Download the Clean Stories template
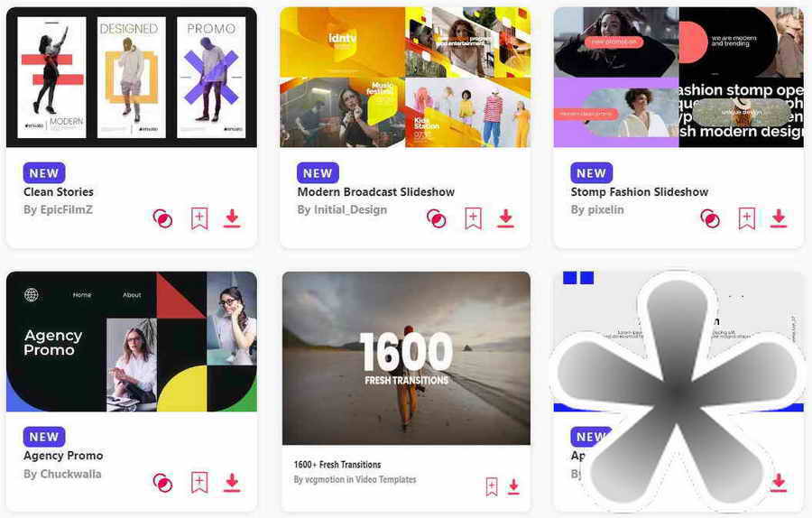 coord(232,218)
